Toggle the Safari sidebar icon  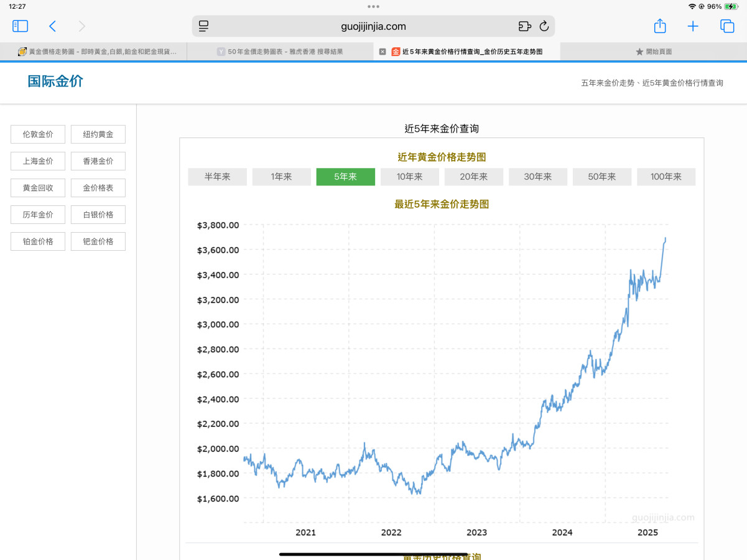coord(20,26)
